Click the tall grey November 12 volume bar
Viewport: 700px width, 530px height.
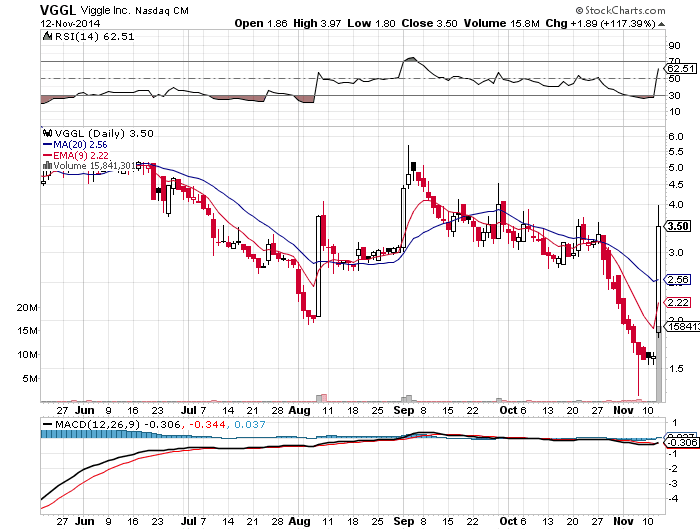click(658, 364)
